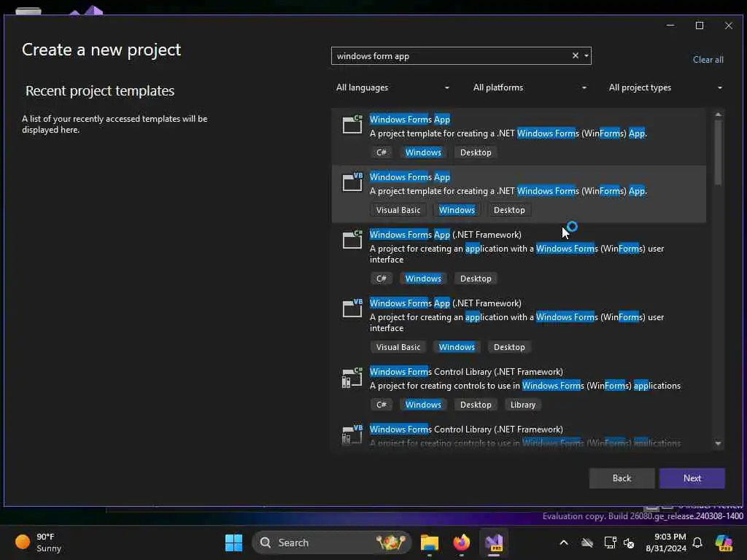The width and height of the screenshot is (747, 560).
Task: Click the C# tag of the first template
Action: [x=381, y=152]
